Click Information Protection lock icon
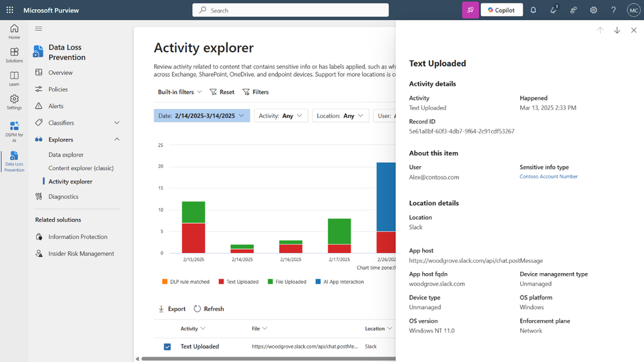Screen dimensions: 644x362 39,237
